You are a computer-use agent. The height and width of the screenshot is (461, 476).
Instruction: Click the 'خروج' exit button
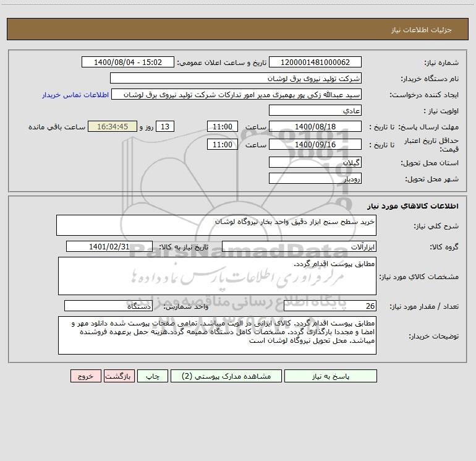[85, 376]
